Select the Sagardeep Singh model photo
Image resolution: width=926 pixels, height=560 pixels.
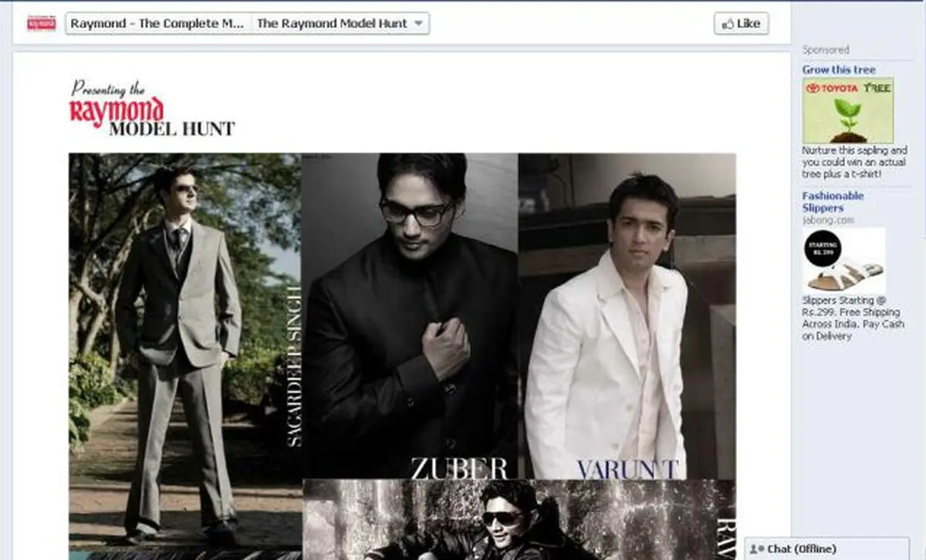185,352
